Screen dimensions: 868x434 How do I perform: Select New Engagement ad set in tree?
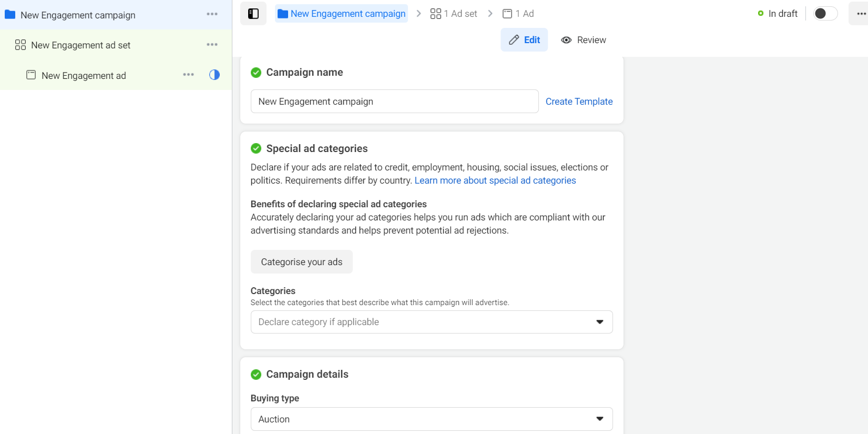click(x=81, y=45)
